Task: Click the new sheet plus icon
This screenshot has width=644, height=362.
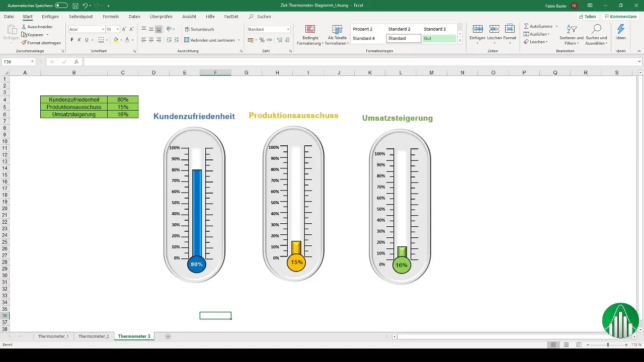Action: [x=168, y=336]
